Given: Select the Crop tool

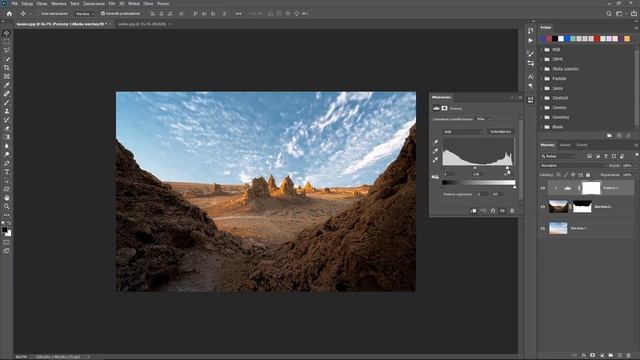Looking at the screenshot, I should [x=7, y=68].
